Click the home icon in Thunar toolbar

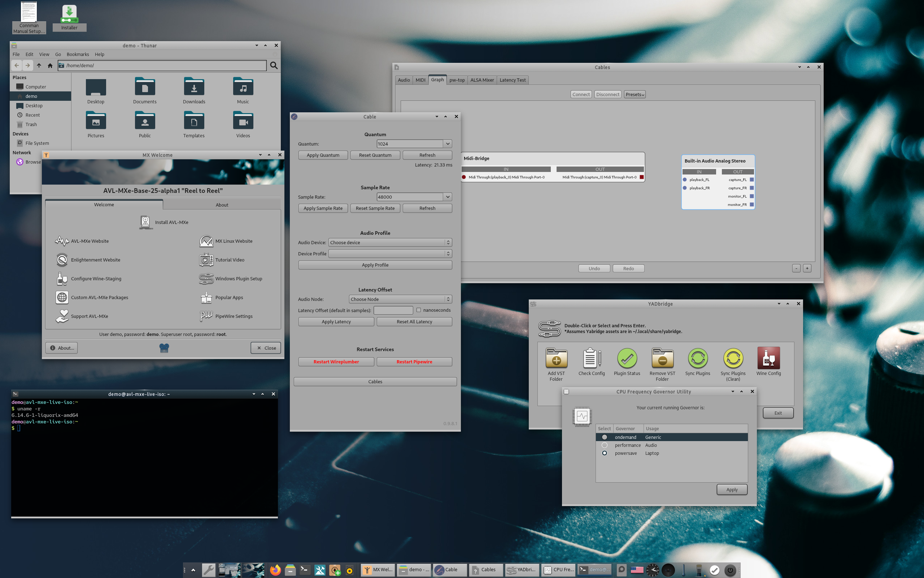point(50,65)
